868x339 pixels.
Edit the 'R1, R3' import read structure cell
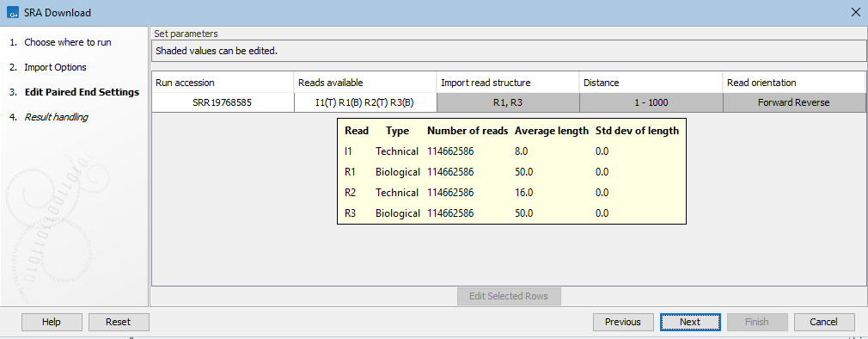[x=508, y=102]
